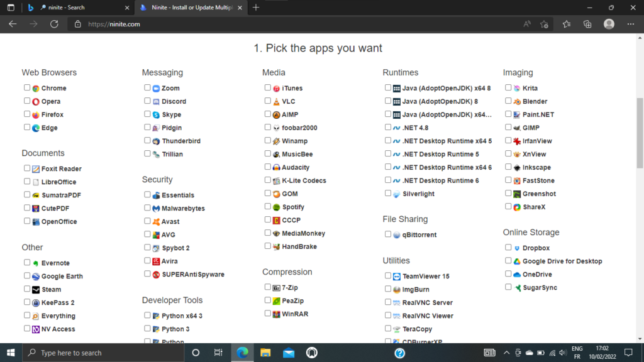644x362 pixels.
Task: Click the Windows taskbar search box
Action: click(x=103, y=353)
